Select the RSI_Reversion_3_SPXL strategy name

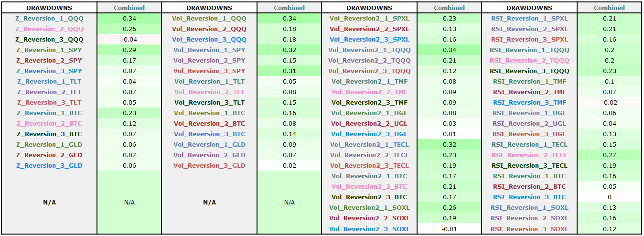[529, 39]
